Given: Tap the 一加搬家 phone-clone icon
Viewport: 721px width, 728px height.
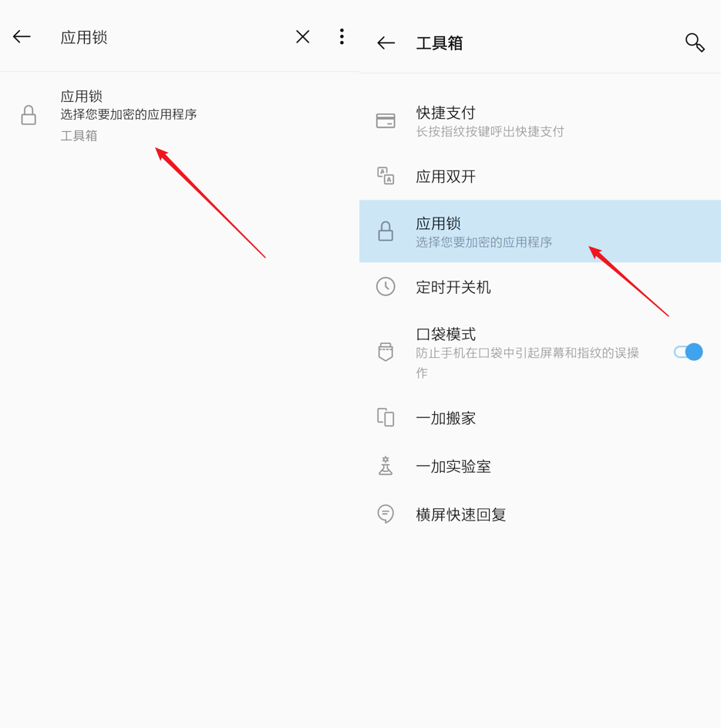Looking at the screenshot, I should click(x=386, y=417).
